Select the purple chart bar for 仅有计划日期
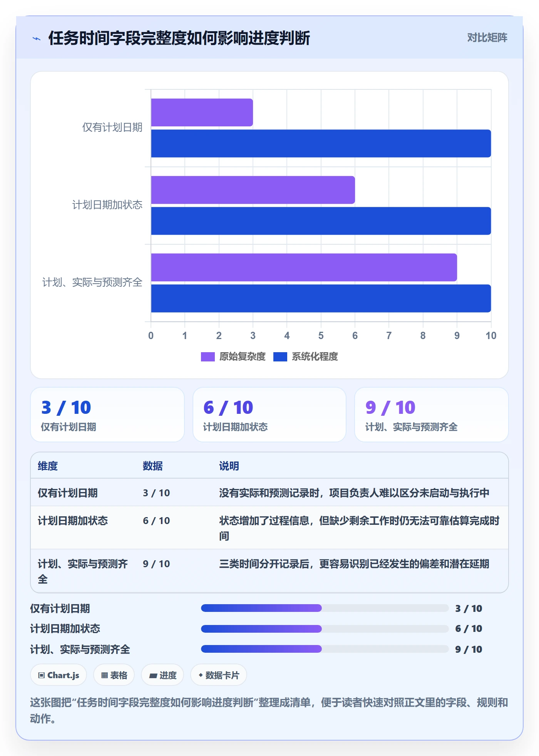This screenshot has width=539, height=756. pyautogui.click(x=202, y=113)
